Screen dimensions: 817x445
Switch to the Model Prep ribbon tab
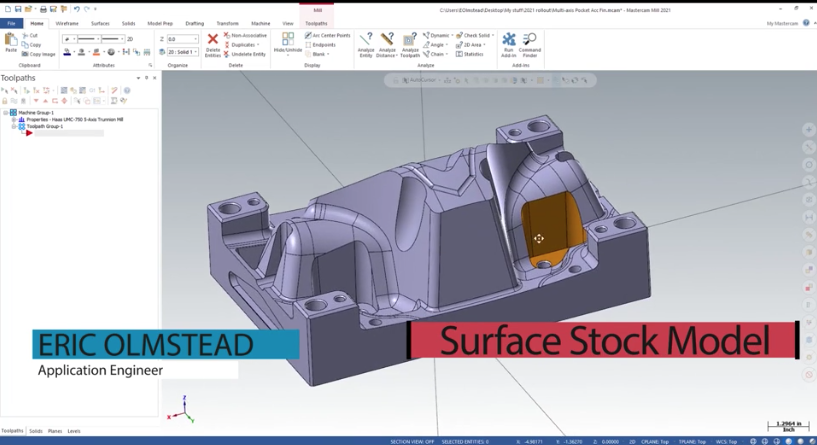pos(159,23)
